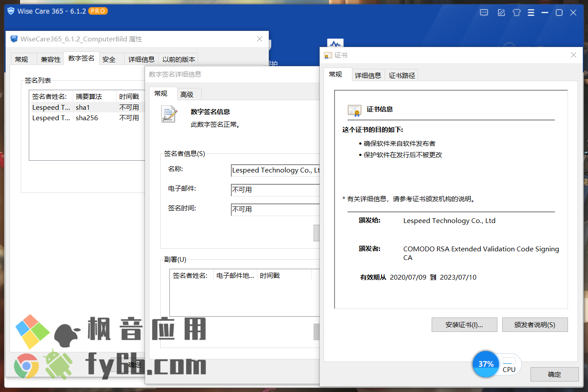This screenshot has height=392, width=588.
Task: Click the PRO badge in the title bar
Action: (x=98, y=11)
